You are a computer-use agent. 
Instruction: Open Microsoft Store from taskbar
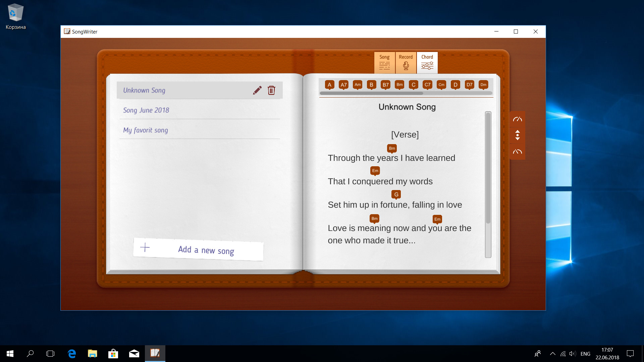pos(113,354)
